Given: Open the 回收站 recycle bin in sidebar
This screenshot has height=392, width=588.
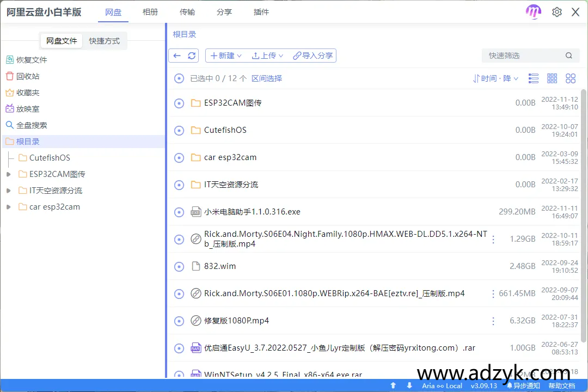Looking at the screenshot, I should 28,76.
